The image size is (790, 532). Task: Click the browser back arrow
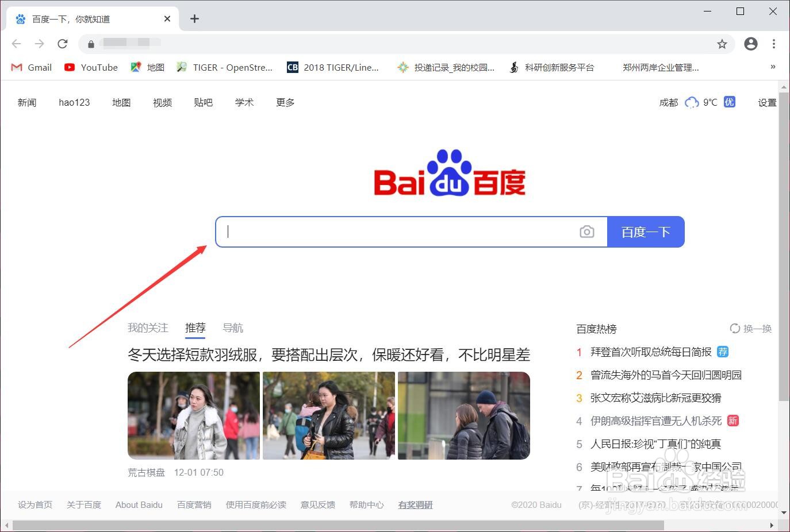(17, 44)
